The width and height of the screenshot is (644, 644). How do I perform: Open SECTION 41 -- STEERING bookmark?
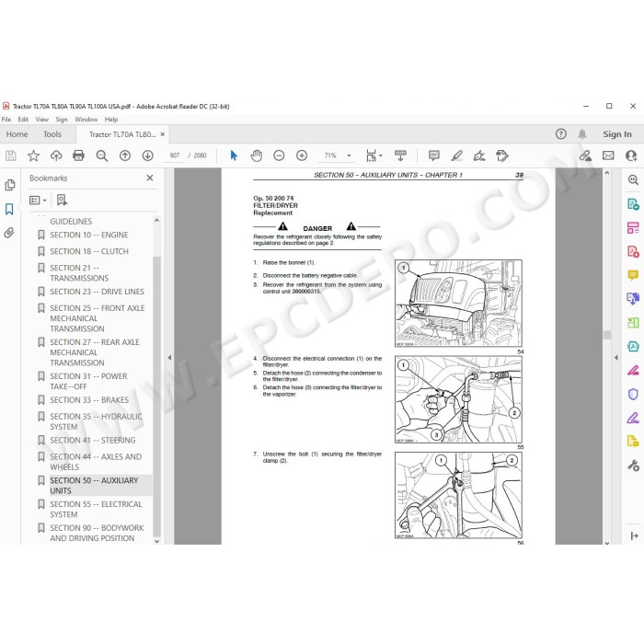[92, 441]
